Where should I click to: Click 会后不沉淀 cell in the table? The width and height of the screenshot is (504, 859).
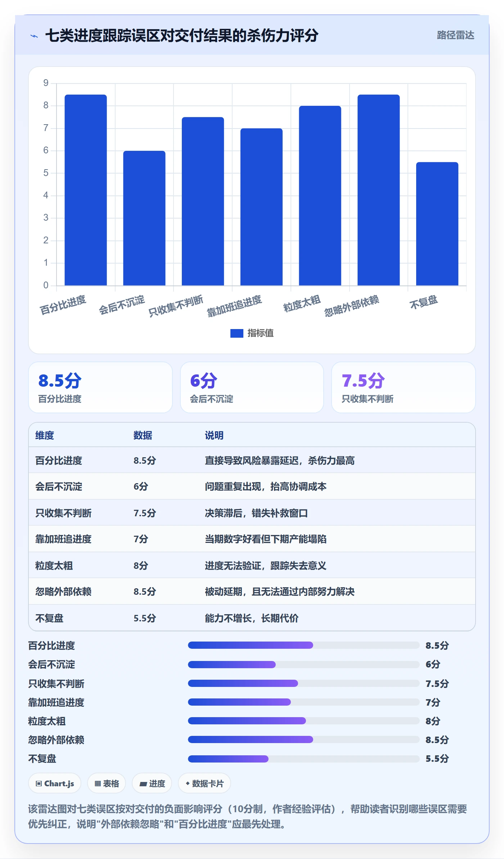pyautogui.click(x=59, y=487)
